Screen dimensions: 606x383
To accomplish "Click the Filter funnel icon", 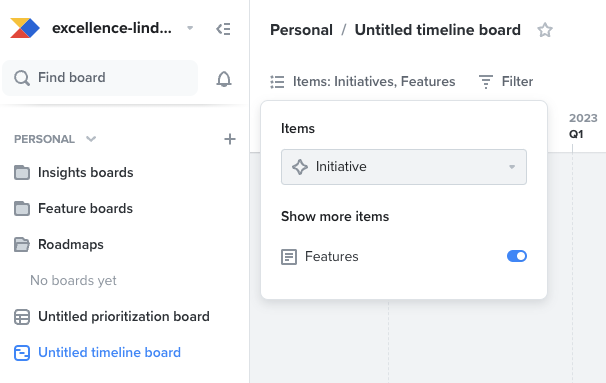I will [486, 82].
